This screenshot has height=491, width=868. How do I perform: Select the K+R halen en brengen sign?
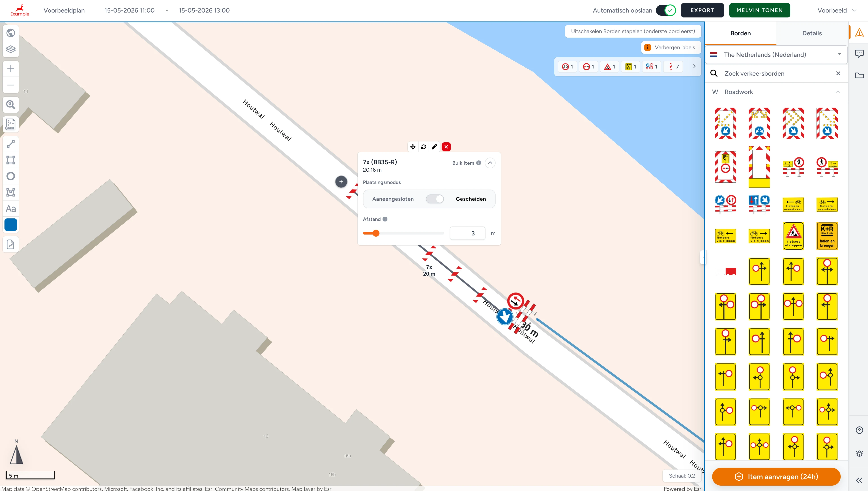click(x=827, y=236)
